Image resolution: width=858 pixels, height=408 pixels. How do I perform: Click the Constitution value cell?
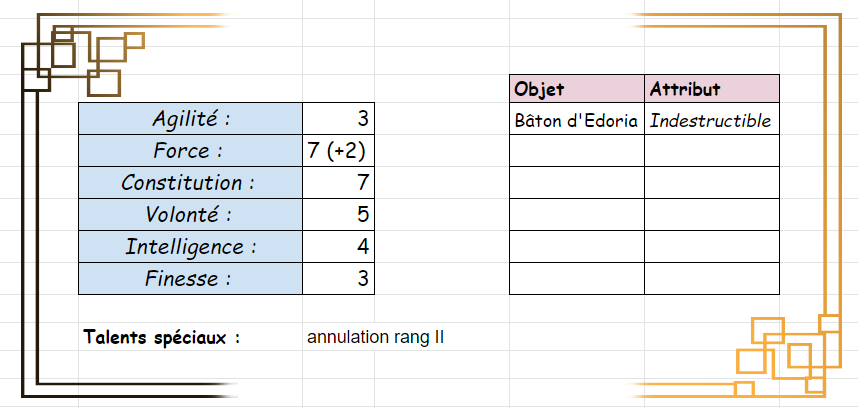(x=338, y=183)
